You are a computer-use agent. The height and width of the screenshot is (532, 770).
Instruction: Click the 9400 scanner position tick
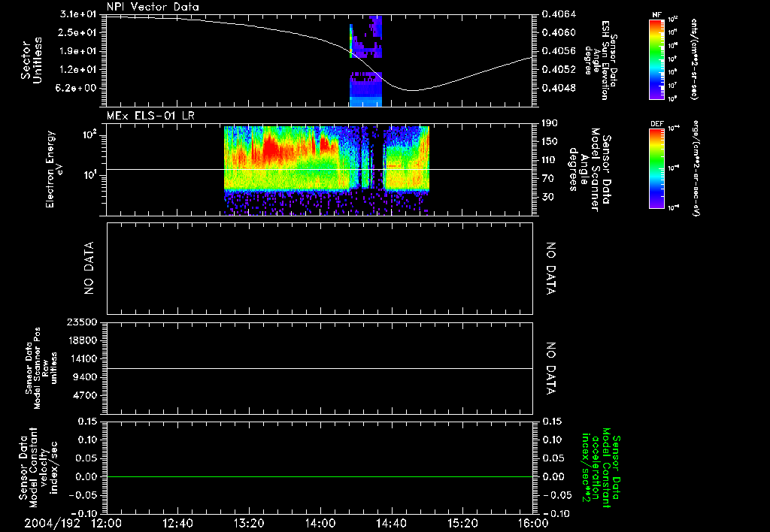click(x=86, y=377)
